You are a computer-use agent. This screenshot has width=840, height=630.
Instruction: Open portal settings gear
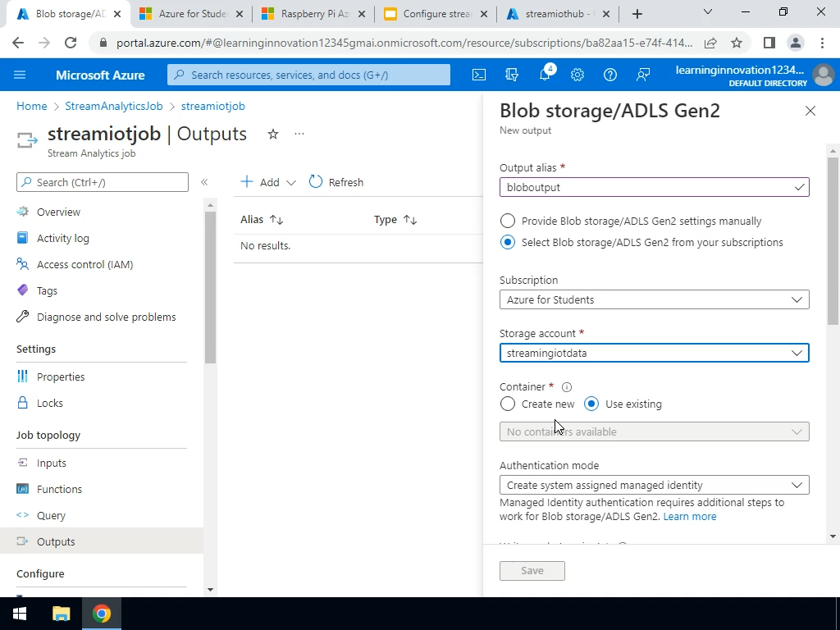[577, 75]
